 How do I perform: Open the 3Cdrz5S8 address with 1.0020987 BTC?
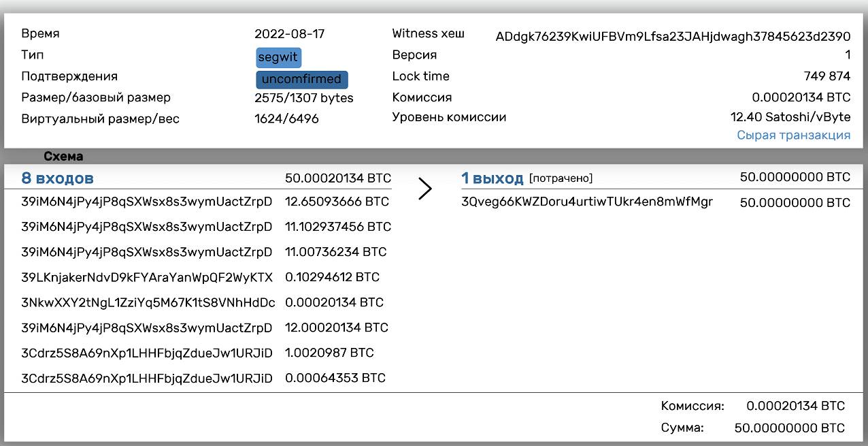click(x=147, y=353)
